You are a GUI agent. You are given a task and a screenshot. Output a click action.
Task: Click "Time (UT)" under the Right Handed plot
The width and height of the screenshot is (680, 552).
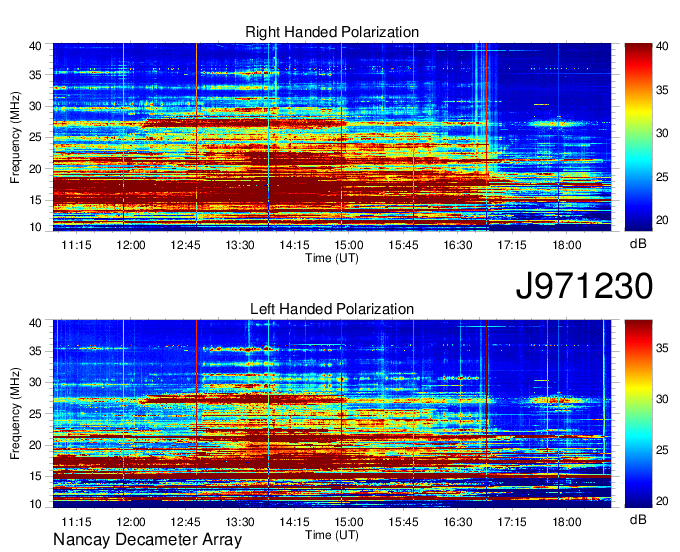pyautogui.click(x=332, y=258)
